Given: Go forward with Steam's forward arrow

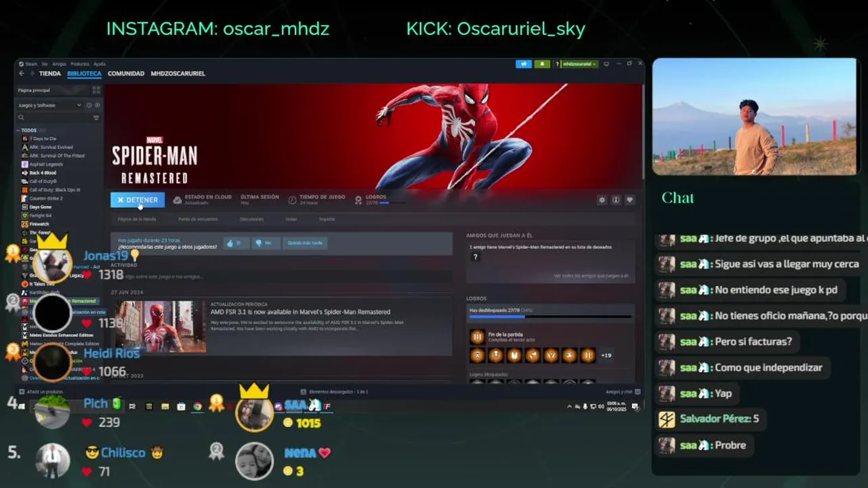Looking at the screenshot, I should (31, 73).
